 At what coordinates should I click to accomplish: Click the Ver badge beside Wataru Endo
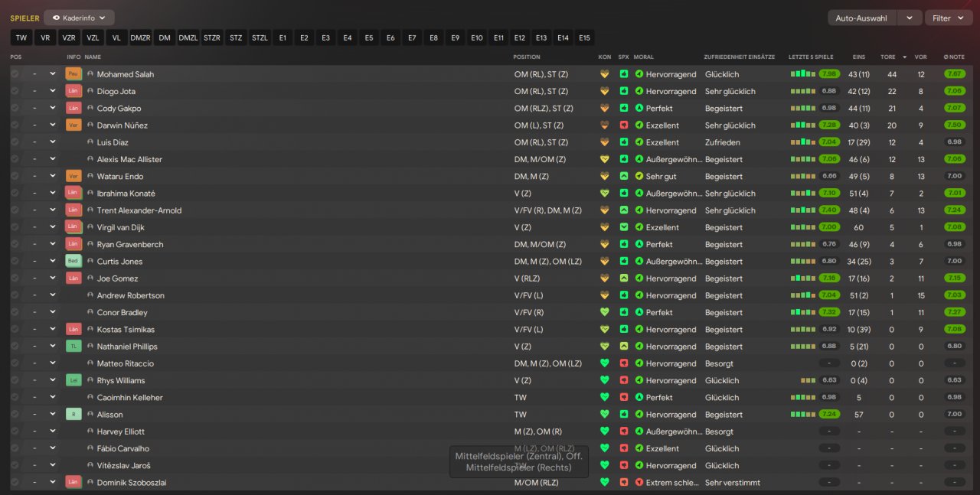73,176
